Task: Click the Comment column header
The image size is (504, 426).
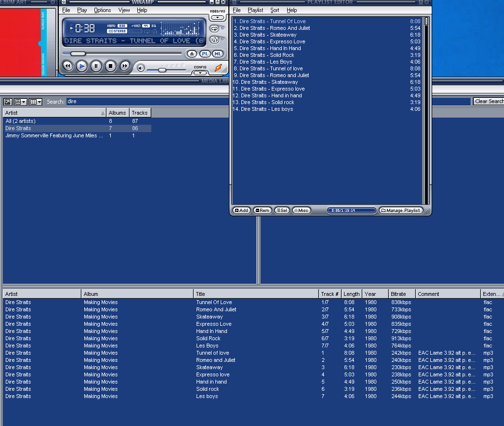Action: point(448,294)
